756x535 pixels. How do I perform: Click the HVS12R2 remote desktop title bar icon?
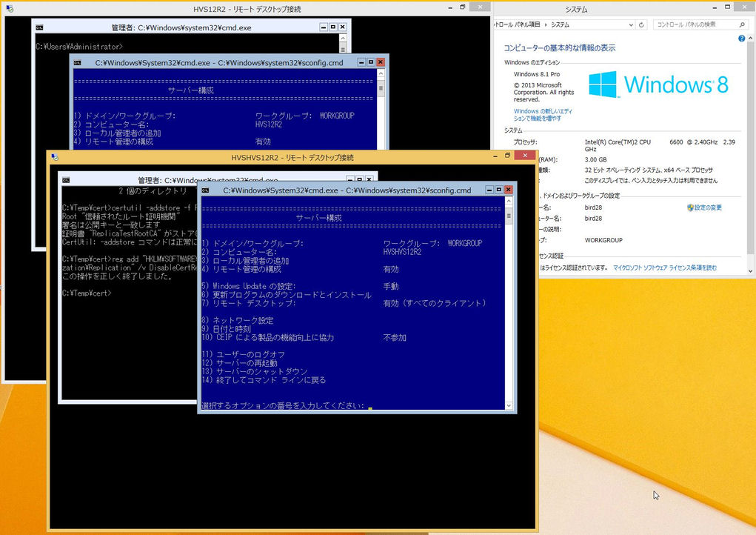9,9
